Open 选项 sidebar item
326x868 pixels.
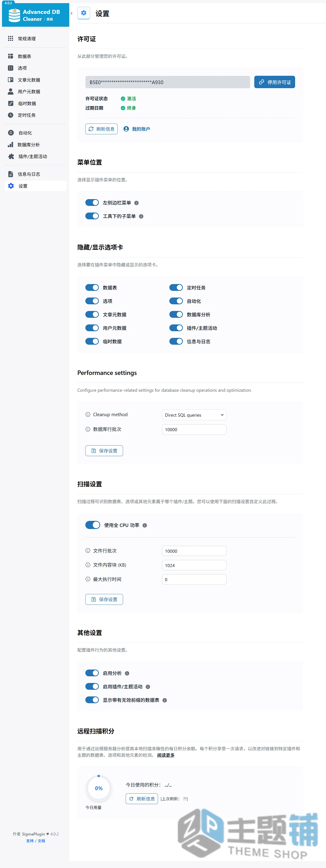(x=36, y=68)
